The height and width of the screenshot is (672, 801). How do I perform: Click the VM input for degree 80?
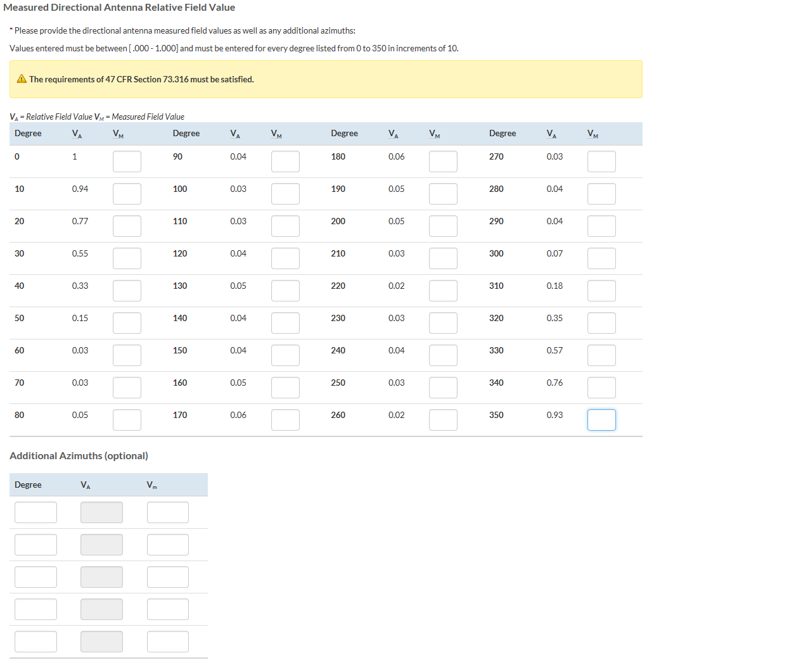coord(127,420)
